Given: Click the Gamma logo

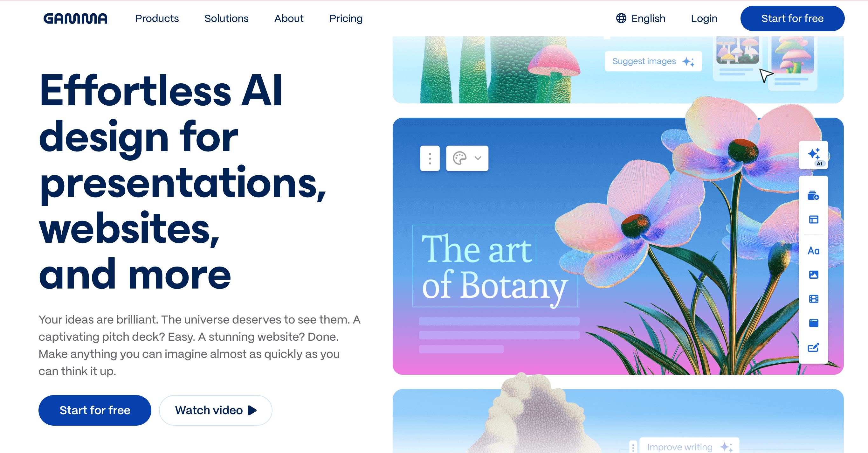Looking at the screenshot, I should 75,18.
